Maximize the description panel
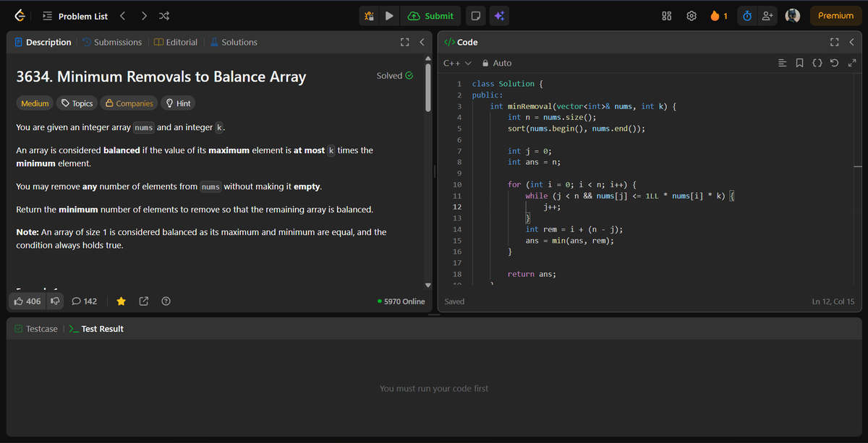This screenshot has height=443, width=868. pyautogui.click(x=405, y=43)
